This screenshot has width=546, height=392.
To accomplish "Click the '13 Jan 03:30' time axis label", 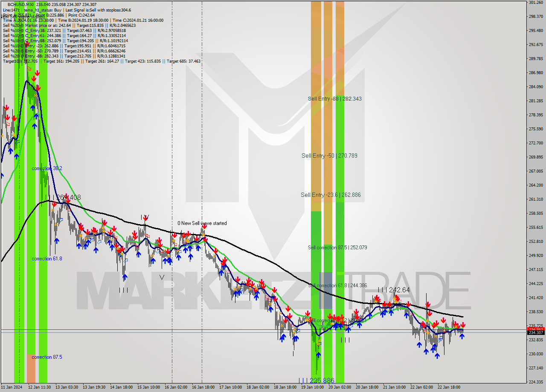I will [67, 387].
